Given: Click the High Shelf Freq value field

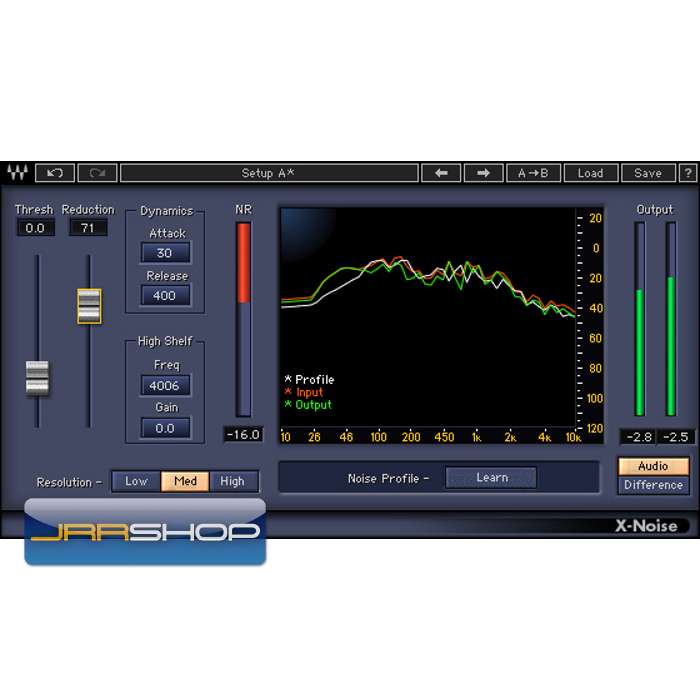Looking at the screenshot, I should tap(165, 386).
